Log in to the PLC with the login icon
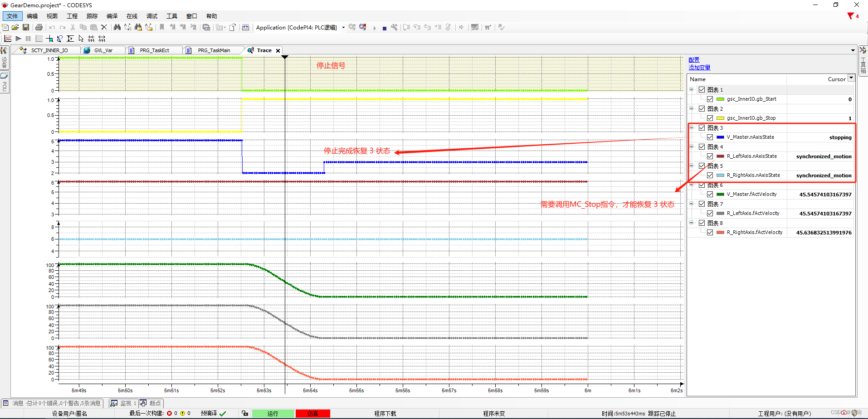 click(352, 27)
